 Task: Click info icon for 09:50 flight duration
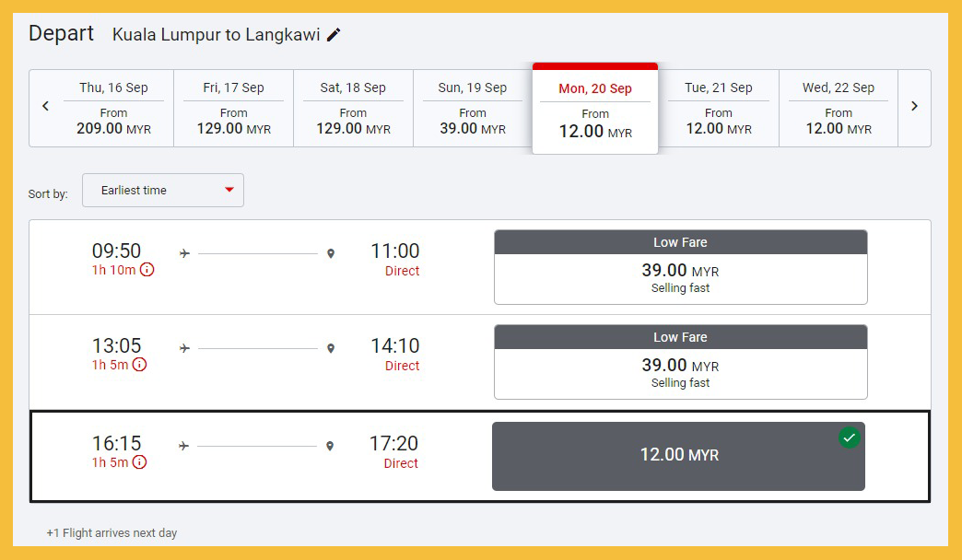pyautogui.click(x=147, y=270)
